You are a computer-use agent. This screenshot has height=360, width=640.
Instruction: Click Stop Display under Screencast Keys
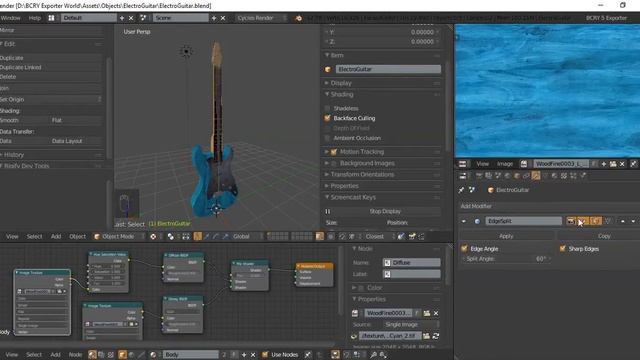pos(385,211)
